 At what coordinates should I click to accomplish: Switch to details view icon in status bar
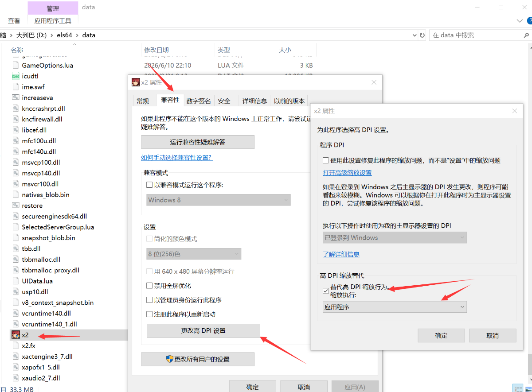coord(518,388)
